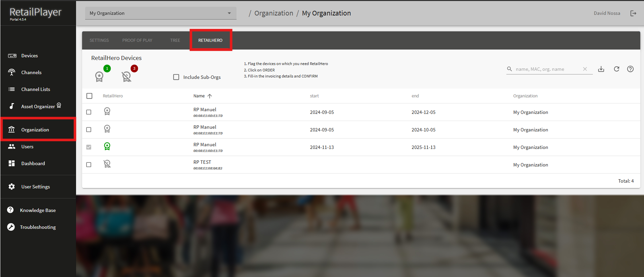The height and width of the screenshot is (277, 644).
Task: Tick the select-all checkbox in table header
Action: tap(90, 96)
